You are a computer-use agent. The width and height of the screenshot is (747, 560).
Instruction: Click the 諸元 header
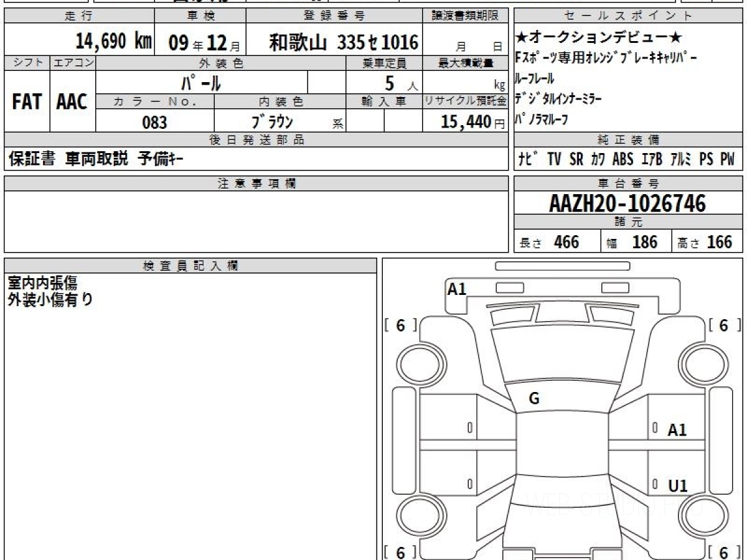tap(629, 223)
